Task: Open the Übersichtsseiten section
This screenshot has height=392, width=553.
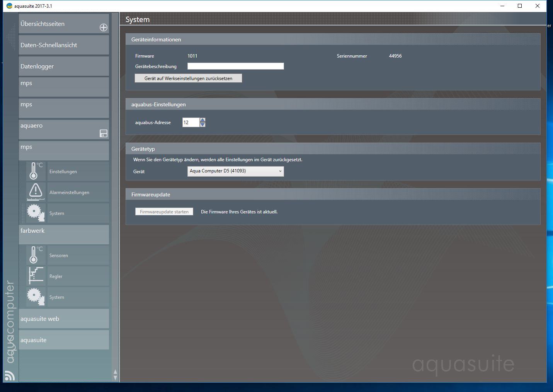Action: click(64, 24)
